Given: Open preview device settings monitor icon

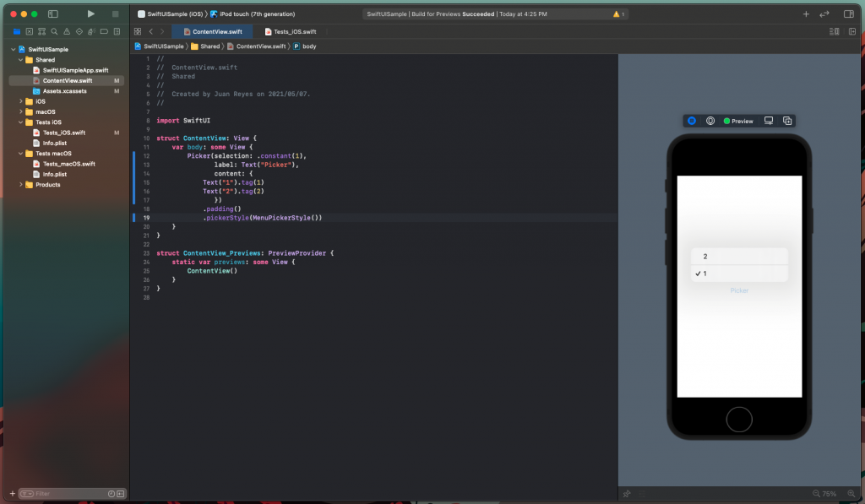Looking at the screenshot, I should [x=769, y=121].
